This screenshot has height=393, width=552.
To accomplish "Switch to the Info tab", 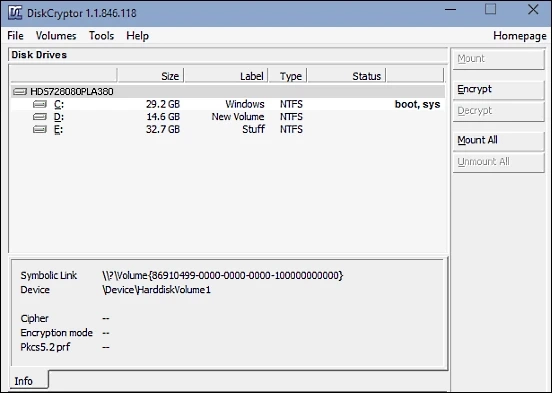I will click(x=29, y=380).
